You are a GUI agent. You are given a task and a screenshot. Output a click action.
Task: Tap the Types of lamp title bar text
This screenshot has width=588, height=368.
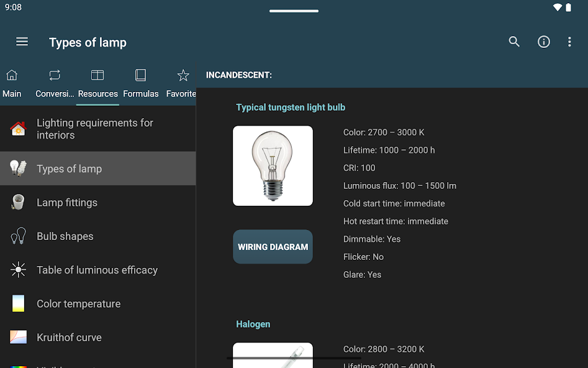point(88,42)
